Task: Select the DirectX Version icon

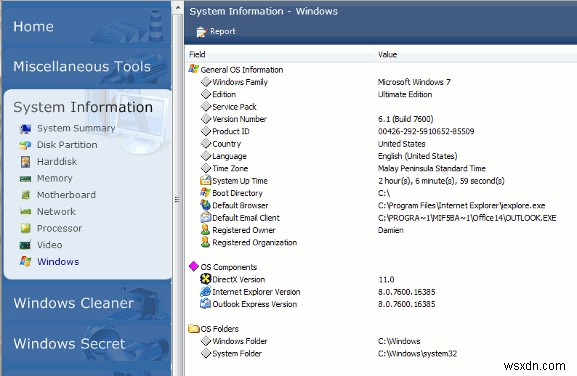Action: [x=205, y=279]
